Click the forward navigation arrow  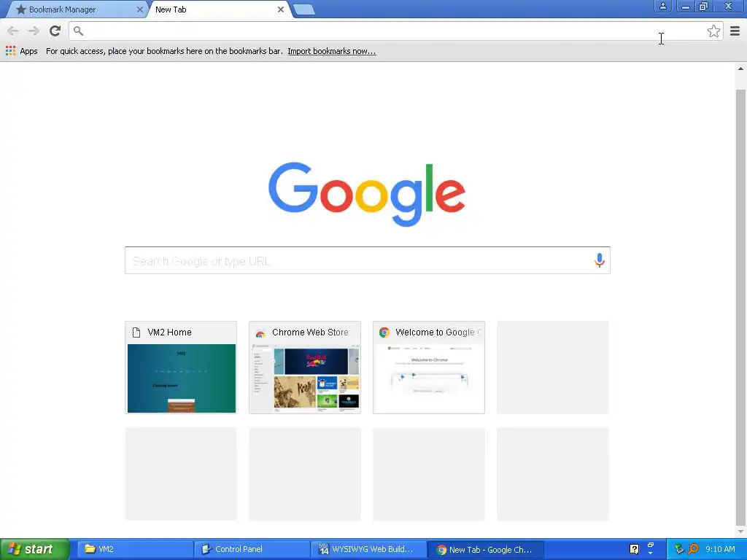34,31
